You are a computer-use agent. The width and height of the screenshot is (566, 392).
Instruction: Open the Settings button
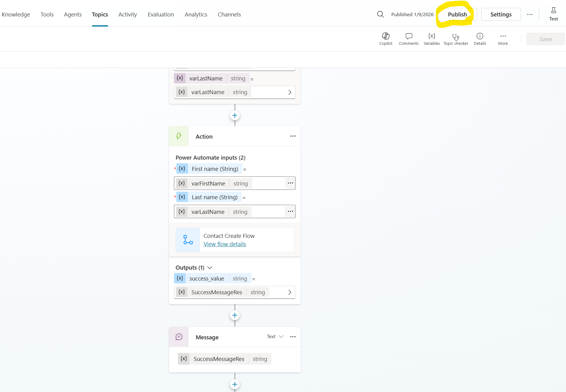(501, 14)
